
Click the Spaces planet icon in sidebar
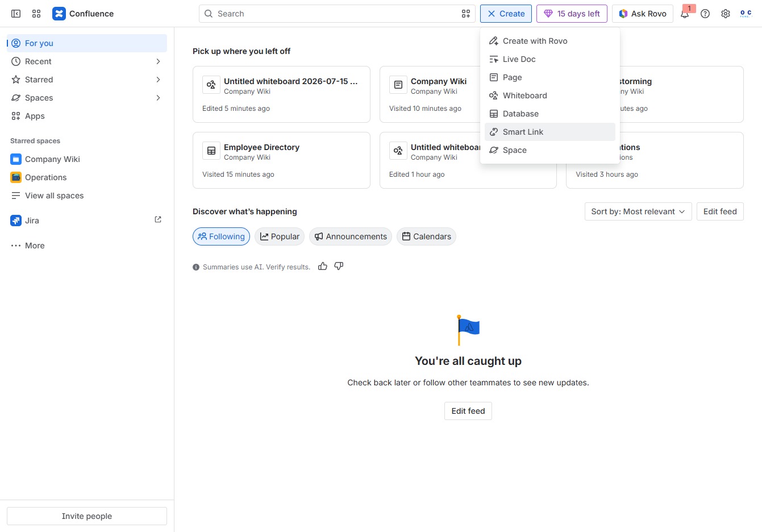(x=16, y=98)
